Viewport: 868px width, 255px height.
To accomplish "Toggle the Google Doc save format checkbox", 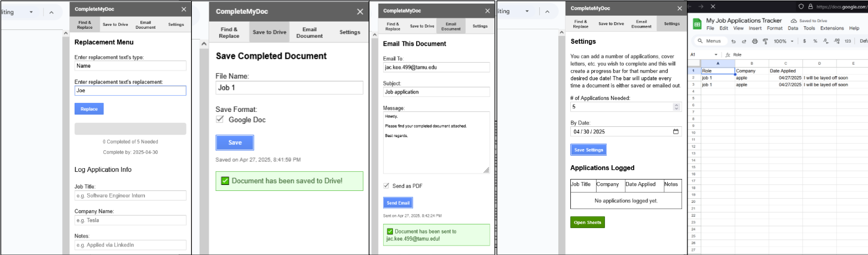I will (221, 120).
